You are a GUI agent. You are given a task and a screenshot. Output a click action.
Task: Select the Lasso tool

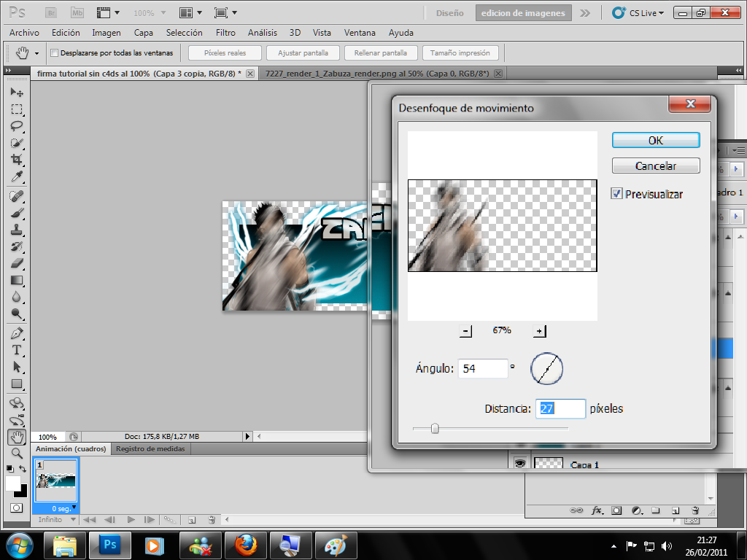(17, 125)
